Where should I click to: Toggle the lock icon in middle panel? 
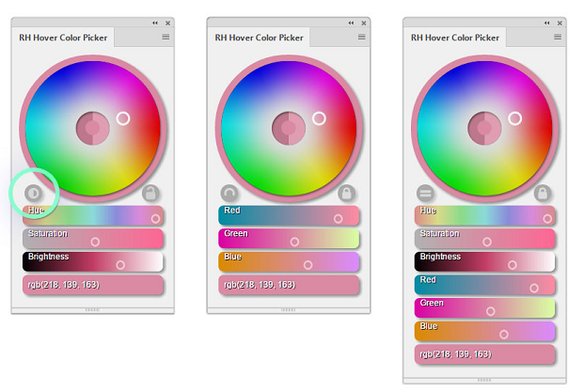click(x=347, y=194)
